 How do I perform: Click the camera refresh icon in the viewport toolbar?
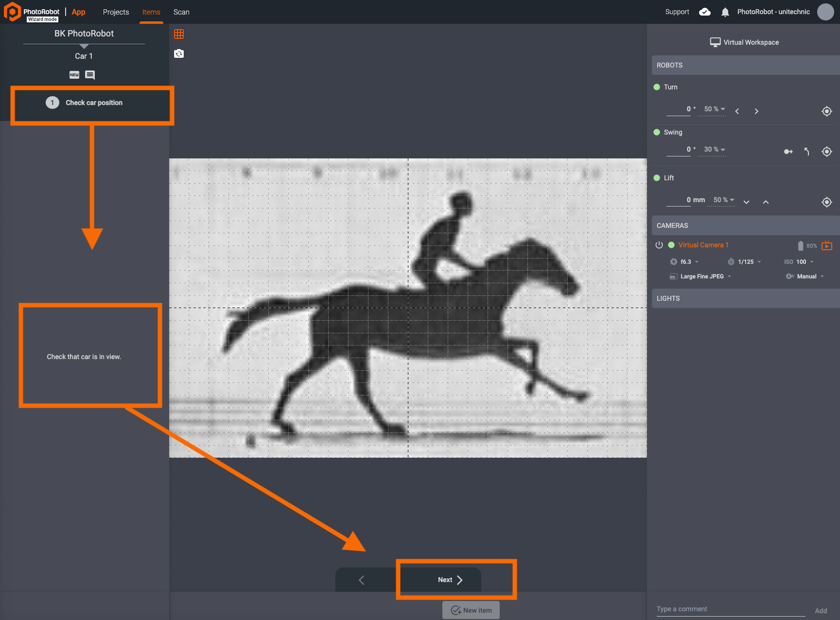click(179, 53)
